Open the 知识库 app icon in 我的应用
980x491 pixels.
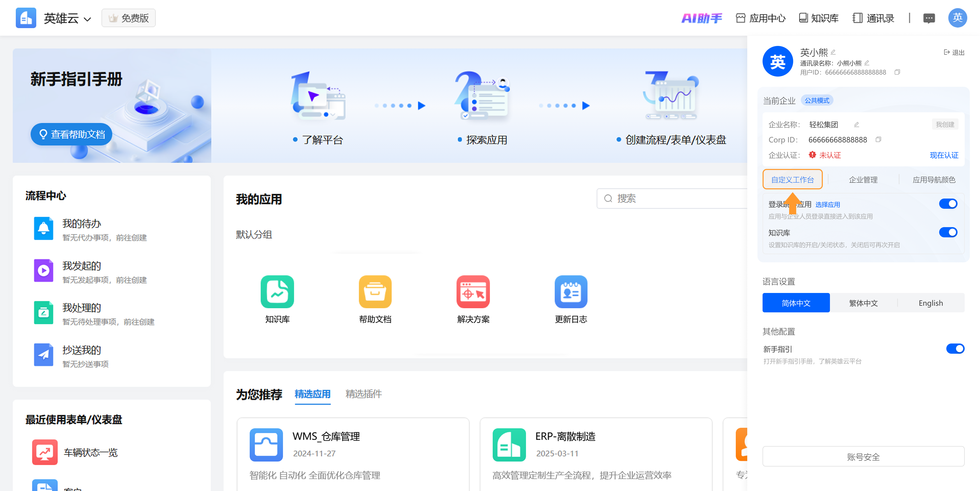tap(277, 292)
